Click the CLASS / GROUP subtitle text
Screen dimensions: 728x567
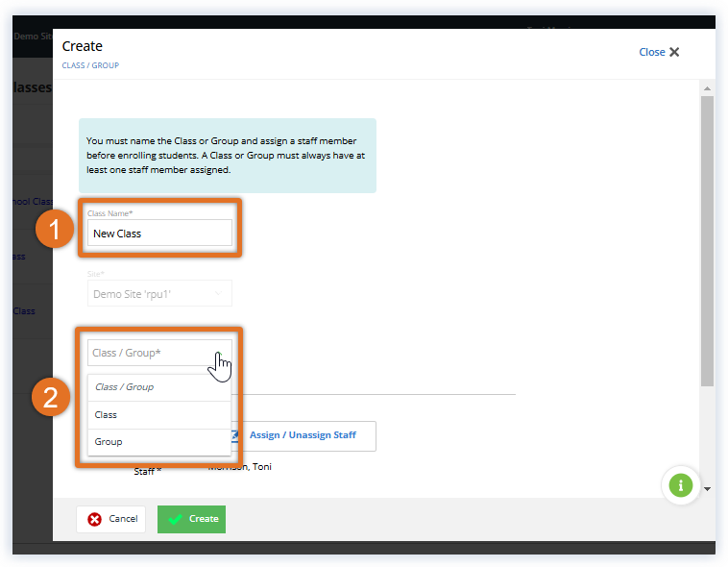point(90,65)
